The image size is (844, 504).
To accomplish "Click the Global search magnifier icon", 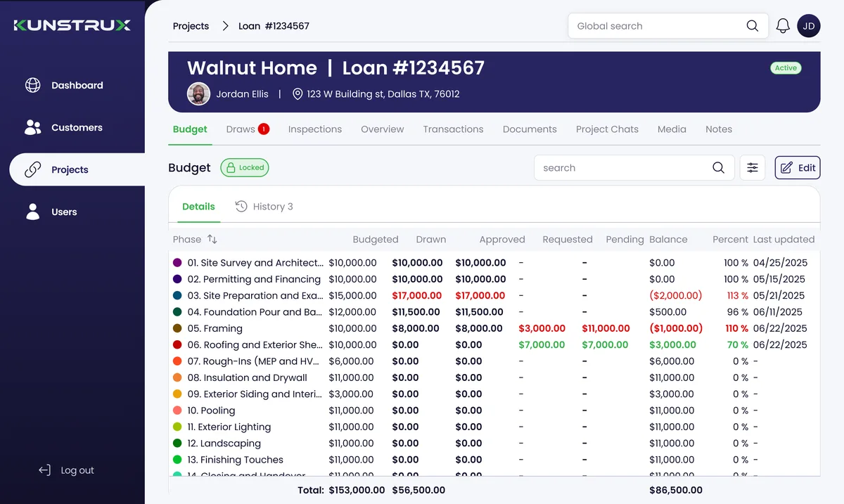I will tap(753, 26).
